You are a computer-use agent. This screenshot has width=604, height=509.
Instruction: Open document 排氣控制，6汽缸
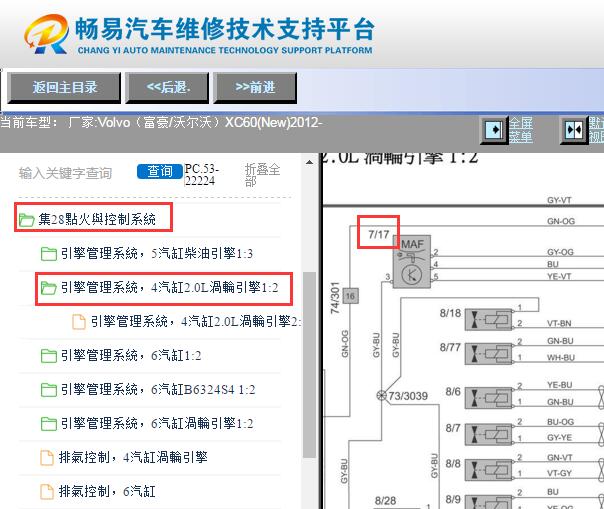pos(107,491)
